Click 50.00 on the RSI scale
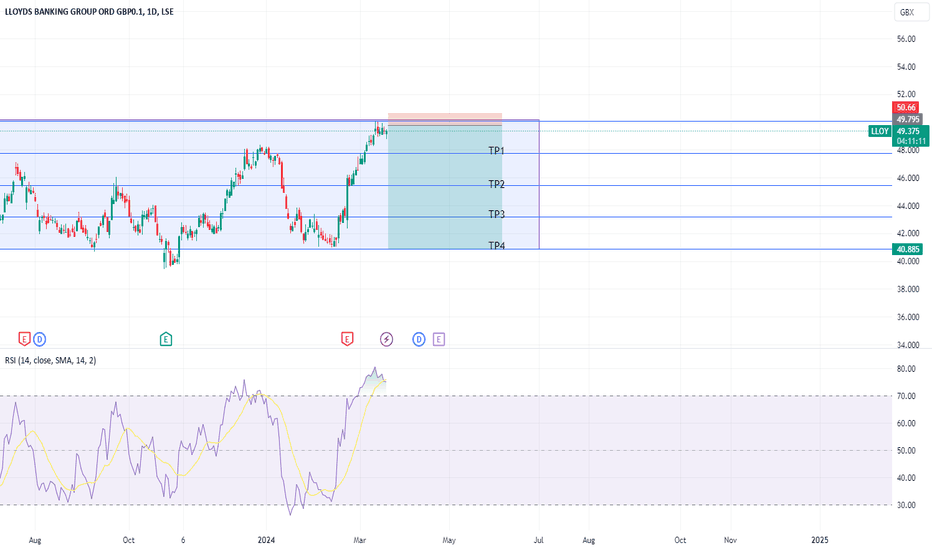 (x=906, y=451)
